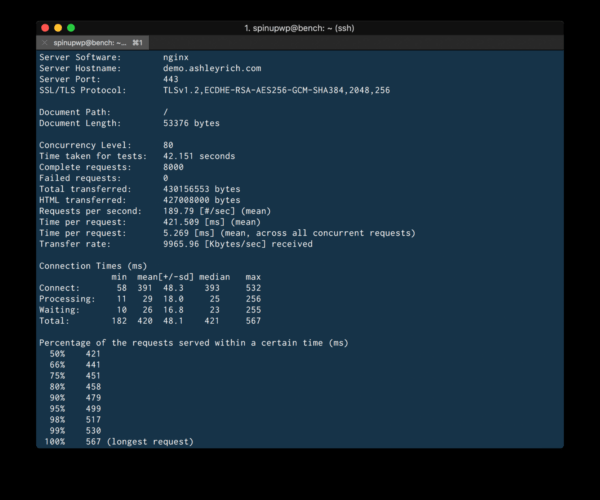Click the concurrency level value 80
Viewport: 600px width, 500px height.
pos(168,146)
